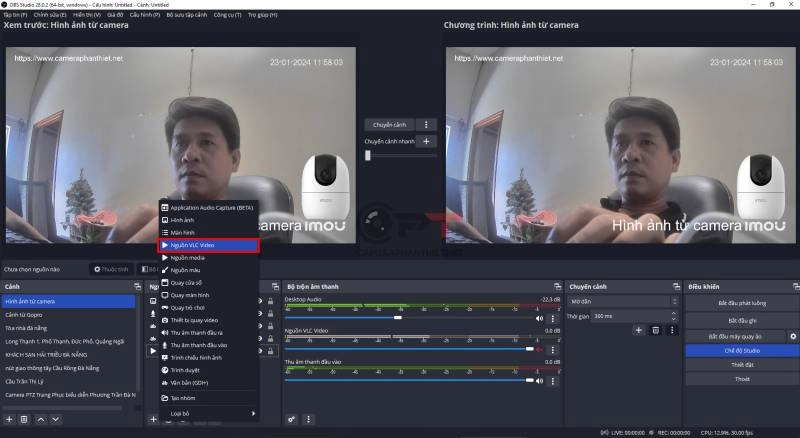
Task: Open the three-dot menu beside Chuyển cảnh button
Action: pos(427,125)
